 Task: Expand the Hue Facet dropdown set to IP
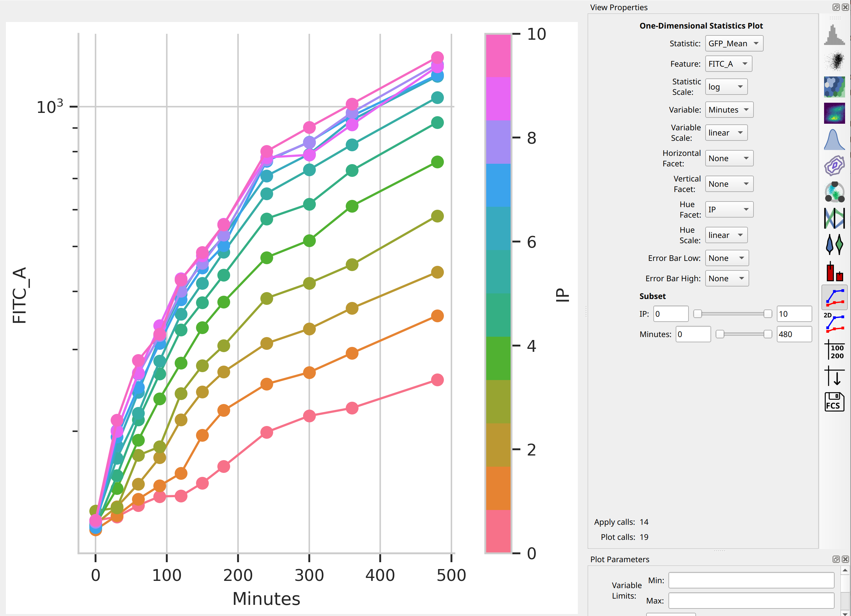729,209
